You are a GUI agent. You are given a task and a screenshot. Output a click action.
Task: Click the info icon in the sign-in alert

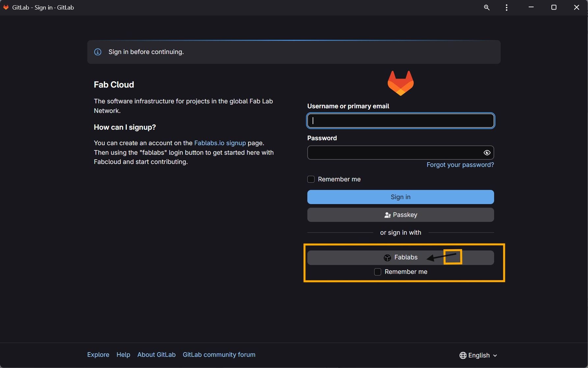[98, 52]
